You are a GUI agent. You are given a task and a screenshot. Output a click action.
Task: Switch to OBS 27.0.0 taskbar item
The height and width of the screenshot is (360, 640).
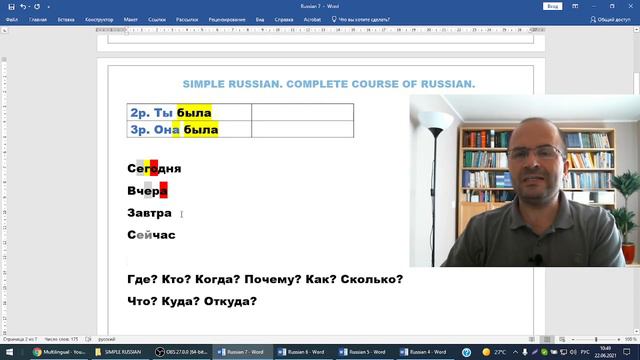[x=182, y=352]
